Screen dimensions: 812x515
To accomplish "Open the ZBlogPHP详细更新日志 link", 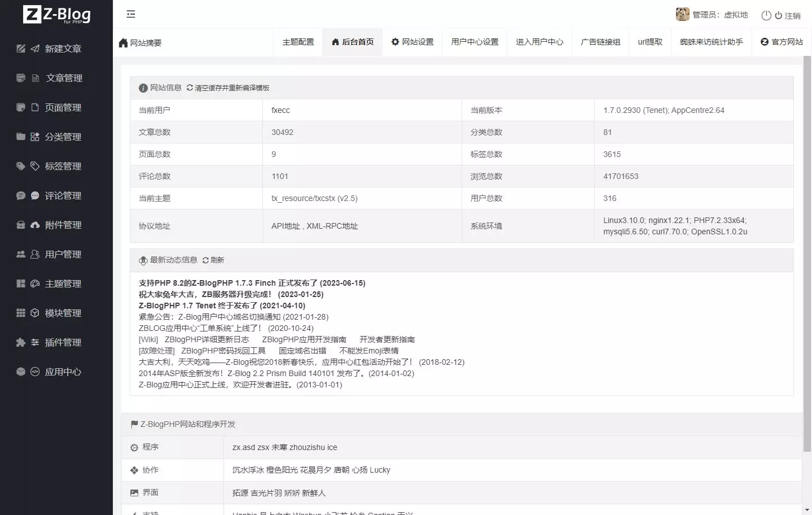I will (207, 339).
